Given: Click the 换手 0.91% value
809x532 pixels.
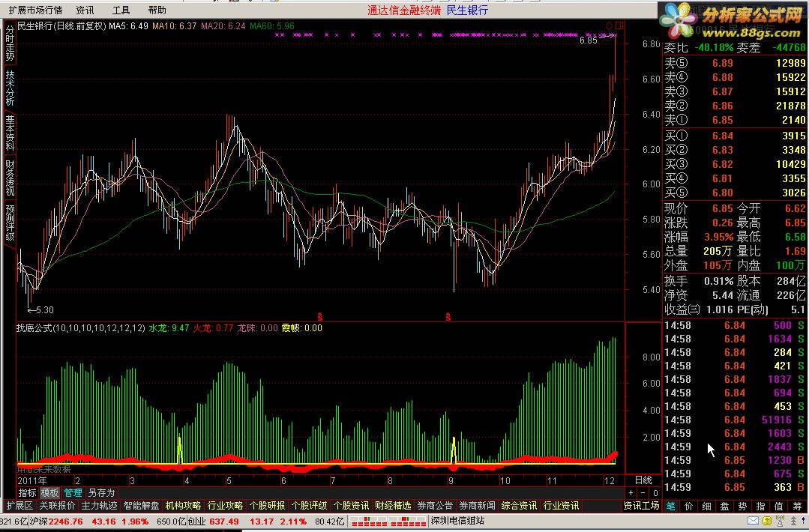Looking at the screenshot, I should pos(718,282).
